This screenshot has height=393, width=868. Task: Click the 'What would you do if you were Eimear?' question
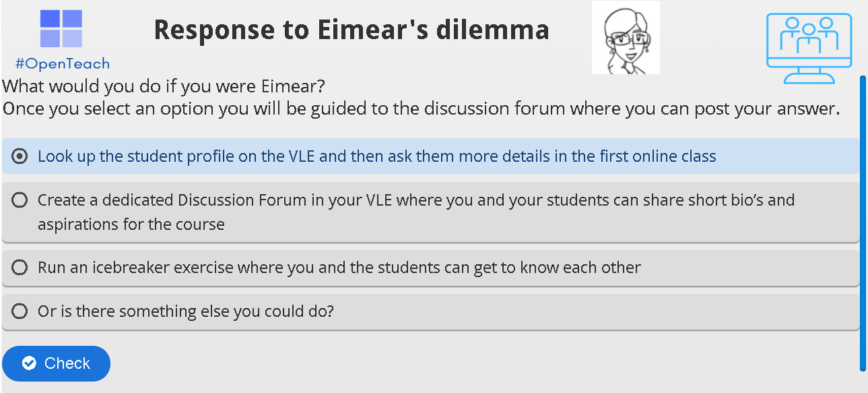pos(164,87)
